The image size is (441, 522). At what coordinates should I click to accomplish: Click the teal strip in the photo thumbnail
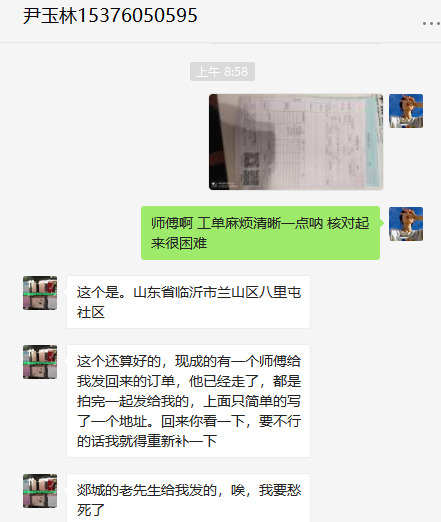(x=372, y=142)
